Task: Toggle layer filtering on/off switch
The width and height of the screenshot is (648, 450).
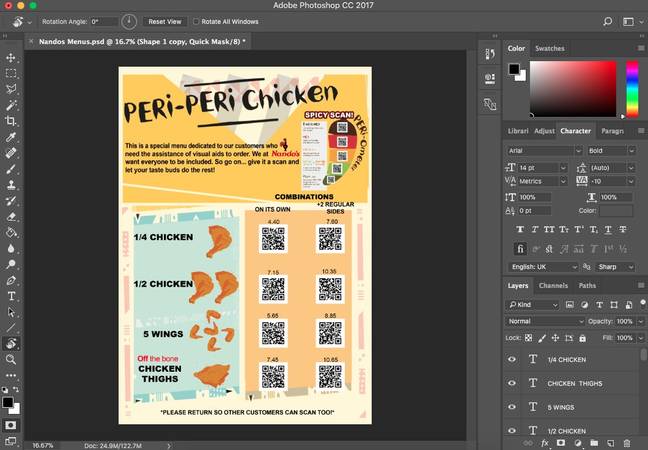Action: (643, 303)
